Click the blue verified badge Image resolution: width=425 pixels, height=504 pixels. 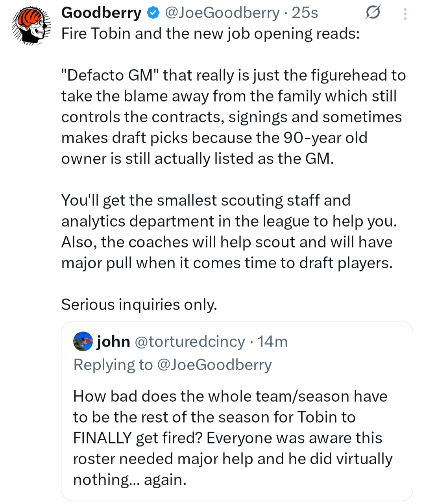click(153, 13)
